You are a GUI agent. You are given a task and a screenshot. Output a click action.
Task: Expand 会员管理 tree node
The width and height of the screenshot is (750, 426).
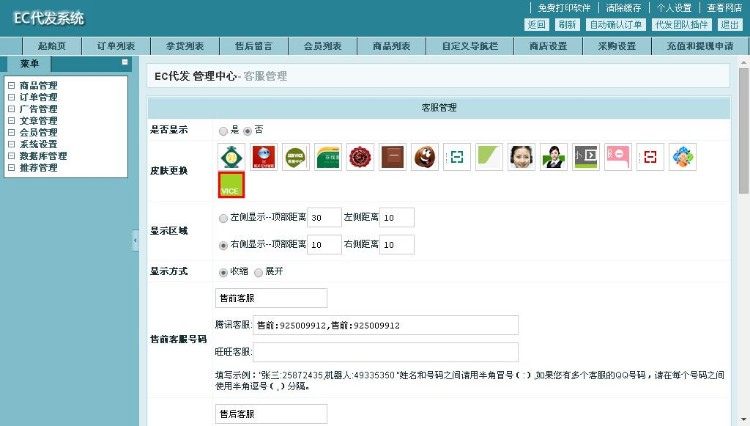point(11,132)
